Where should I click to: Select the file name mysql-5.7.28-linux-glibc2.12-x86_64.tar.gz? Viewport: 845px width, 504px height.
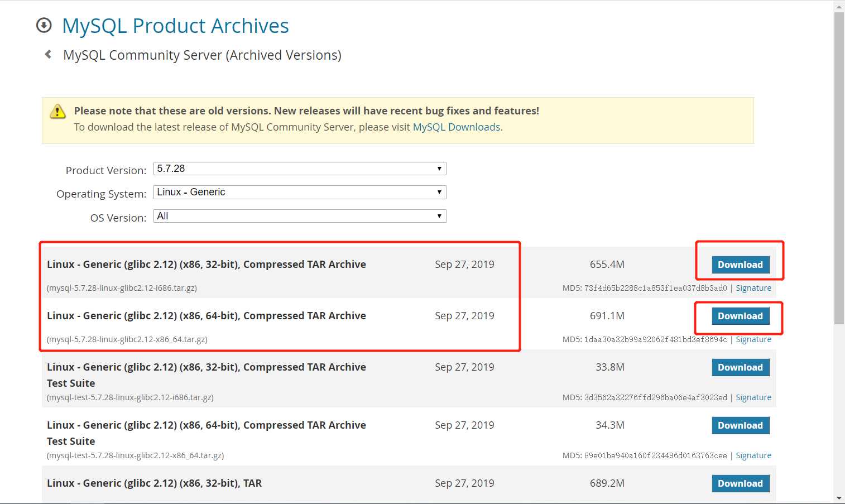(x=127, y=339)
